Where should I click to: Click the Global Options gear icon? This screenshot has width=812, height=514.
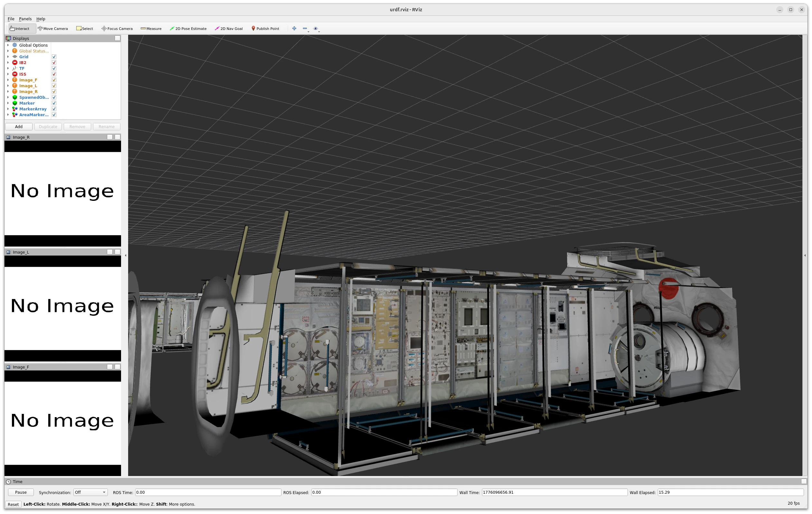pos(15,45)
